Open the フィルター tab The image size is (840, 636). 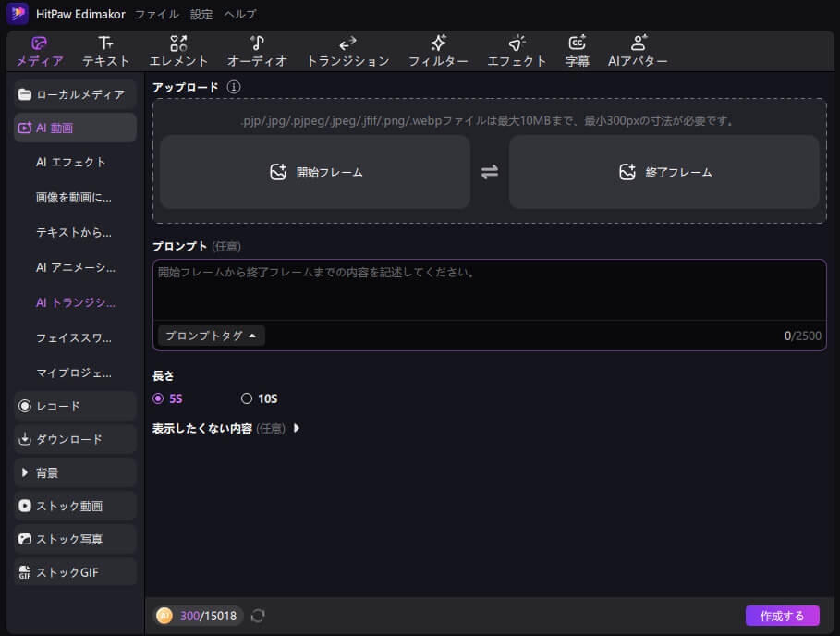[438, 52]
